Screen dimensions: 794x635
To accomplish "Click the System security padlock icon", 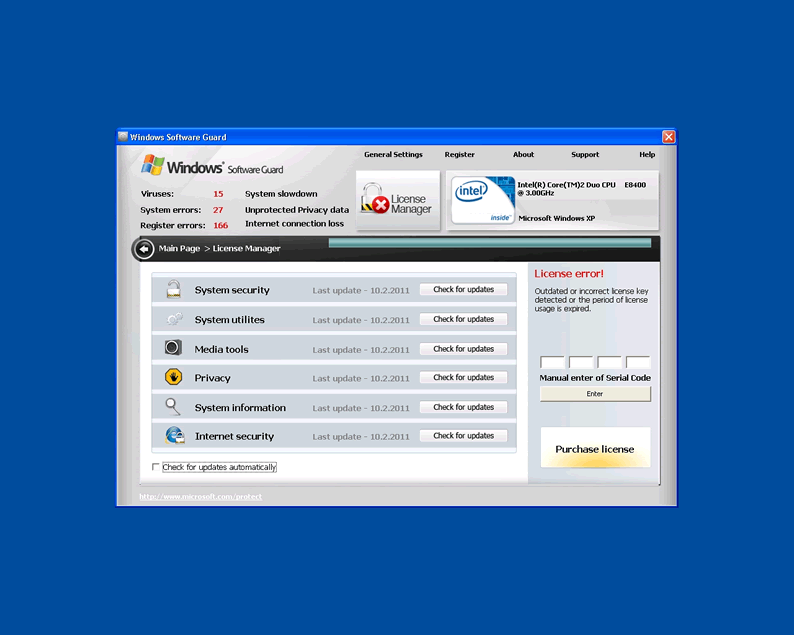I will 174,290.
